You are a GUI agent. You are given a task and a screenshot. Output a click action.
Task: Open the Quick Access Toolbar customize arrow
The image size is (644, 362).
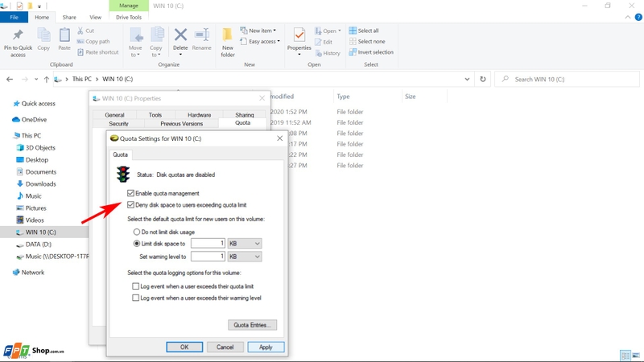coord(39,6)
